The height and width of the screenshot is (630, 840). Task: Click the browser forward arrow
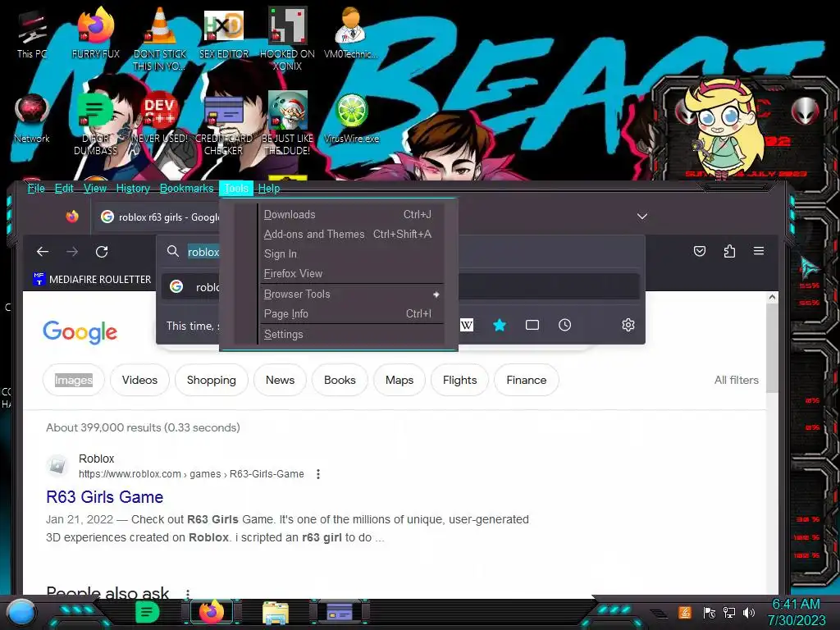click(x=72, y=251)
